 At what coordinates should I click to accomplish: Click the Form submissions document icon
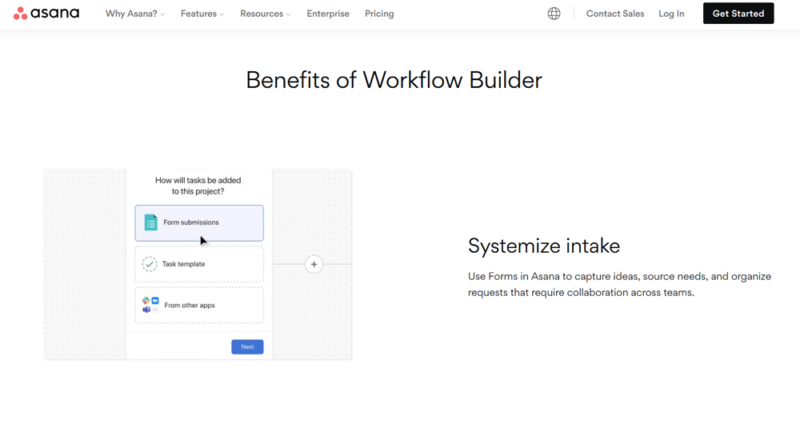click(x=151, y=222)
